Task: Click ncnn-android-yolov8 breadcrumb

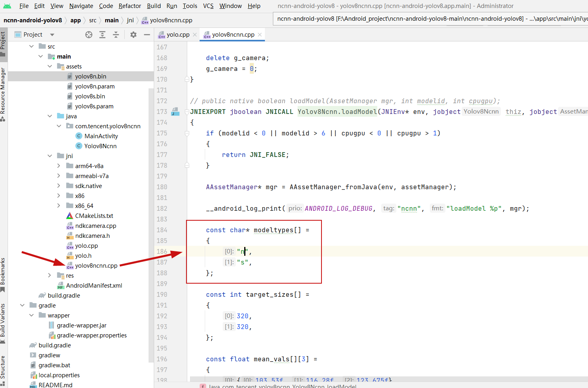Action: coord(33,20)
